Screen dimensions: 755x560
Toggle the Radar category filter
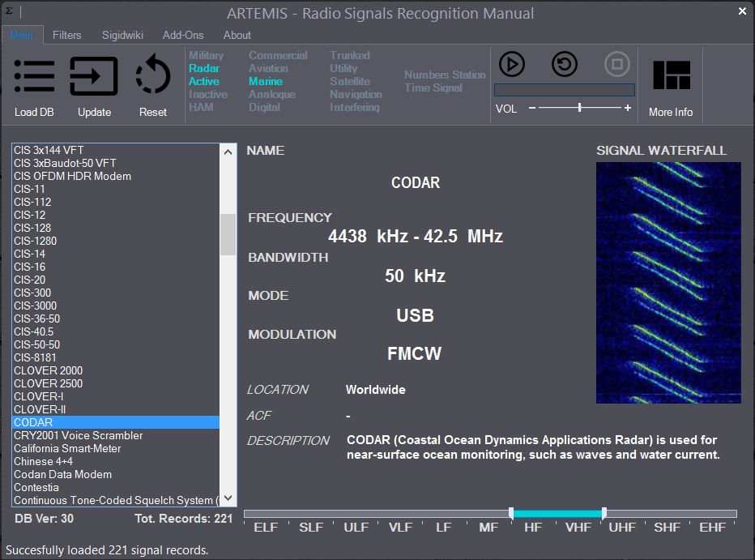[x=204, y=69]
